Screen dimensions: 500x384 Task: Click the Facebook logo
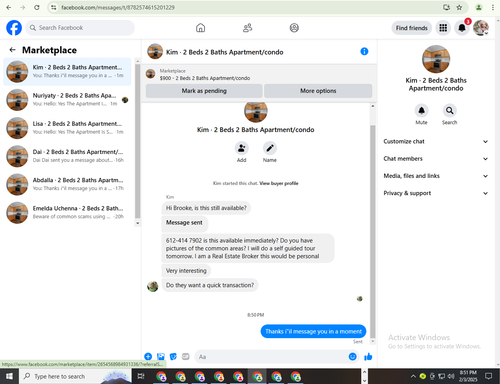coord(14,28)
